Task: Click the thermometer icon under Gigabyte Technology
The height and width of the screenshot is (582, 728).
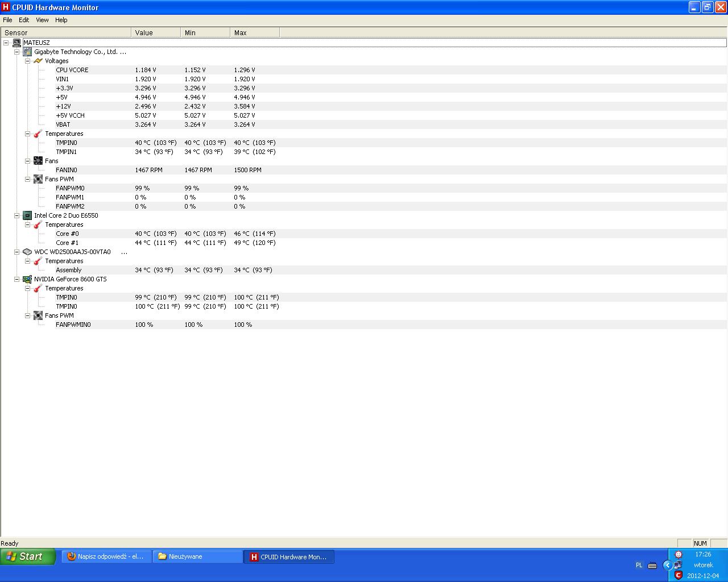Action: pyautogui.click(x=38, y=134)
